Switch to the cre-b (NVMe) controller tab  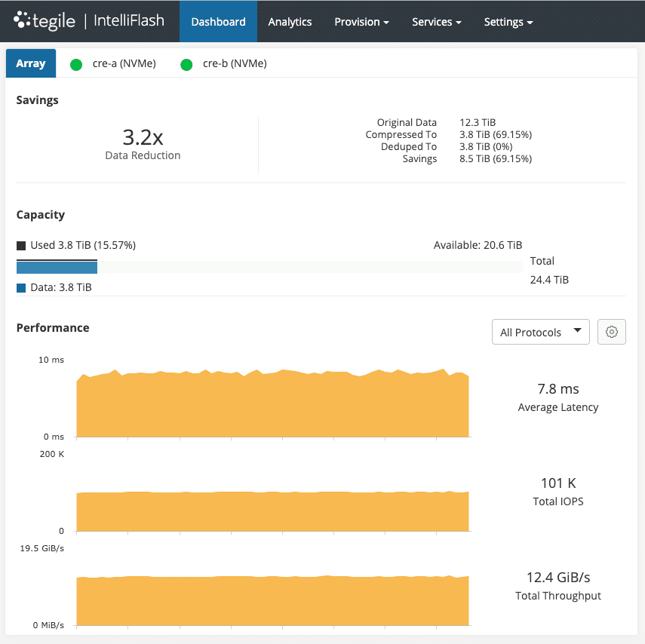pos(235,64)
